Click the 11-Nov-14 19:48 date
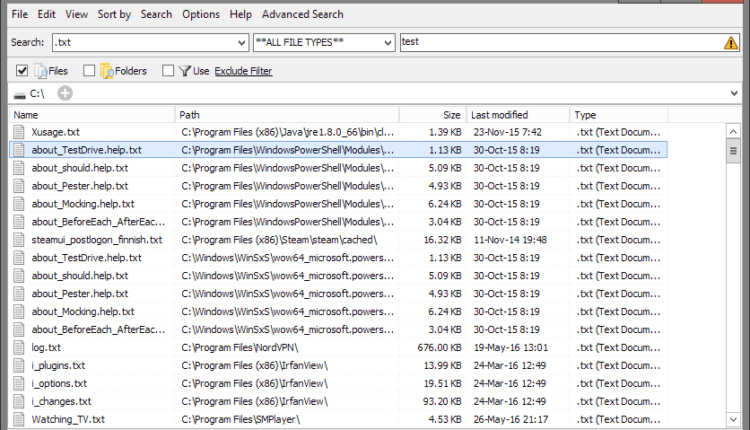 510,240
